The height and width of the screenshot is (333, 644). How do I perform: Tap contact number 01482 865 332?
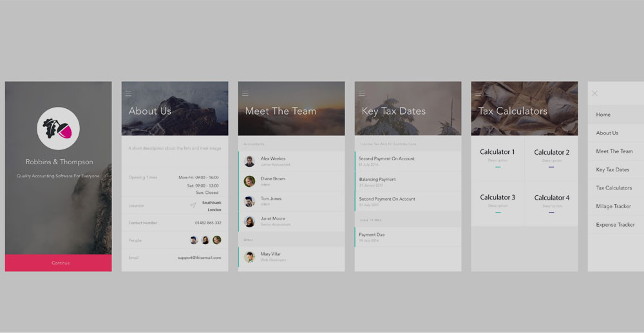tap(207, 223)
